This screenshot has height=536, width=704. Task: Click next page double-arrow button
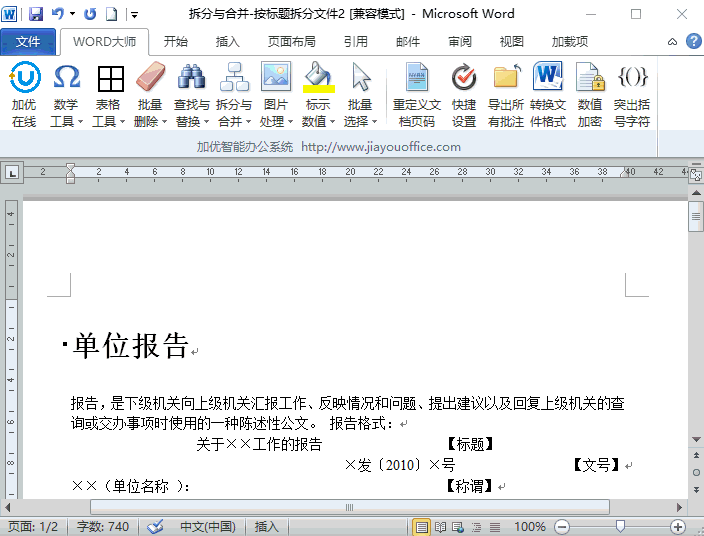[x=696, y=489]
